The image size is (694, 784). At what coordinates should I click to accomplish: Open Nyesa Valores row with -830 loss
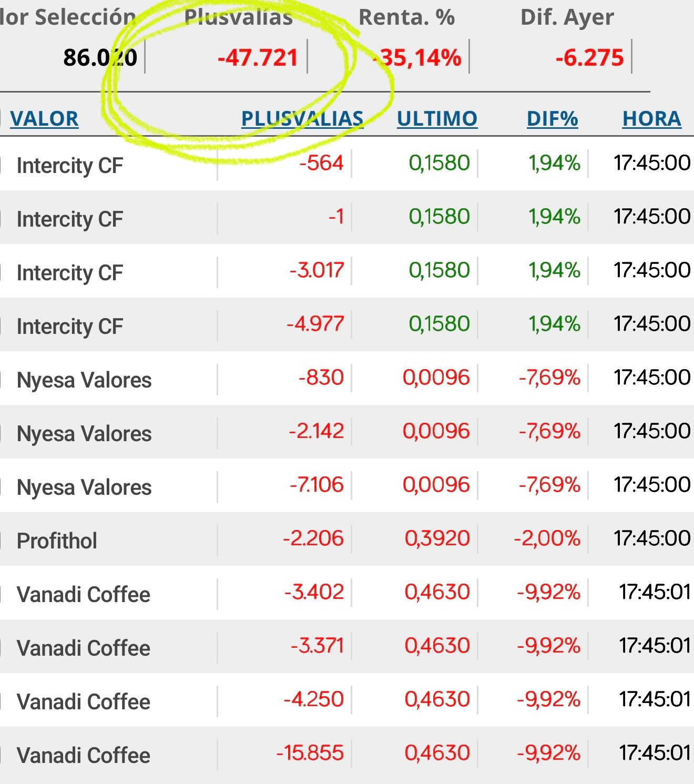point(347,378)
